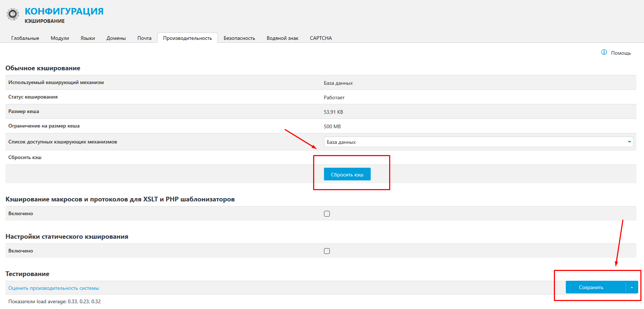Open the Модули tab
This screenshot has width=644, height=309.
click(x=60, y=38)
